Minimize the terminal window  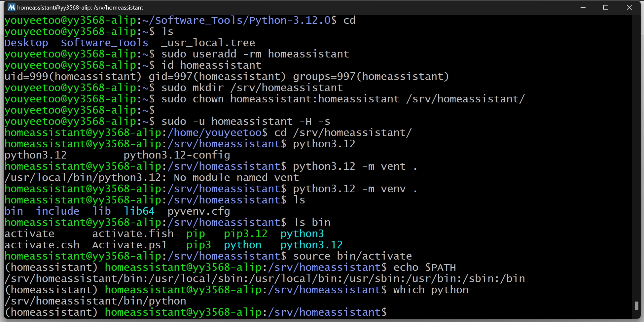(x=583, y=7)
